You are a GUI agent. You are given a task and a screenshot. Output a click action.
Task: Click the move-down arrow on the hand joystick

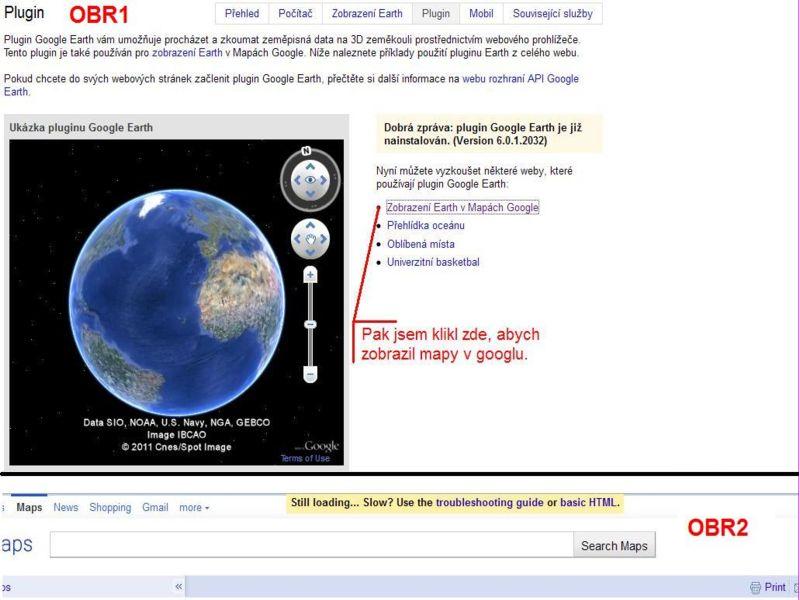pos(310,252)
